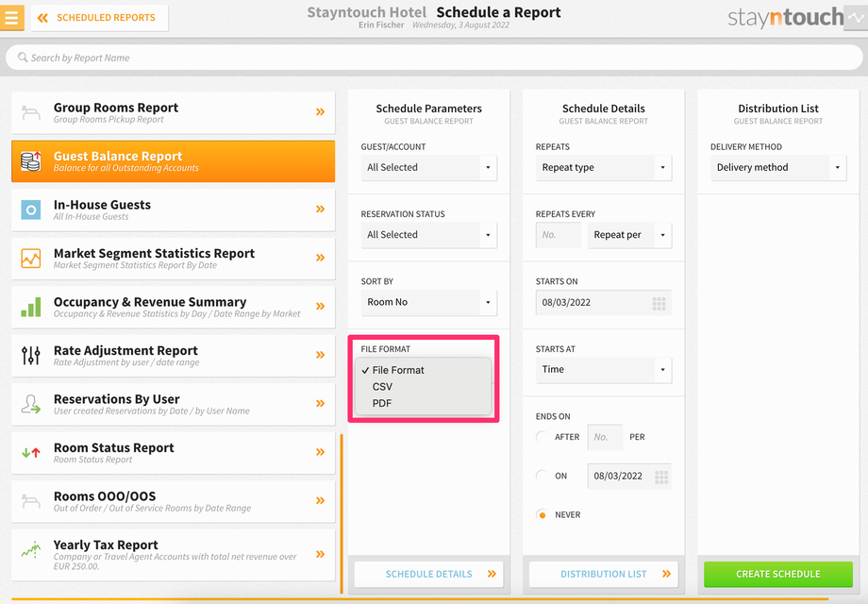Click the In-House Guests report title
The height and width of the screenshot is (604, 868).
point(103,205)
